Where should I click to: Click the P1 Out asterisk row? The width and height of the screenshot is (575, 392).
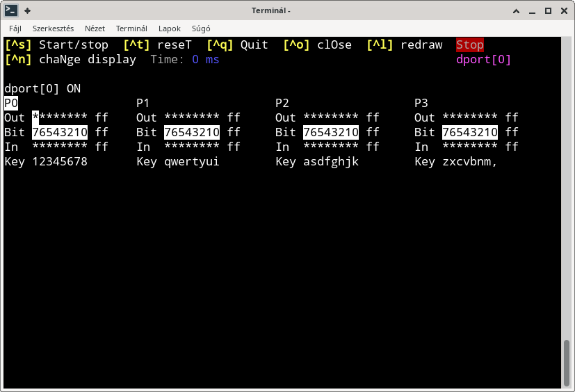point(192,117)
